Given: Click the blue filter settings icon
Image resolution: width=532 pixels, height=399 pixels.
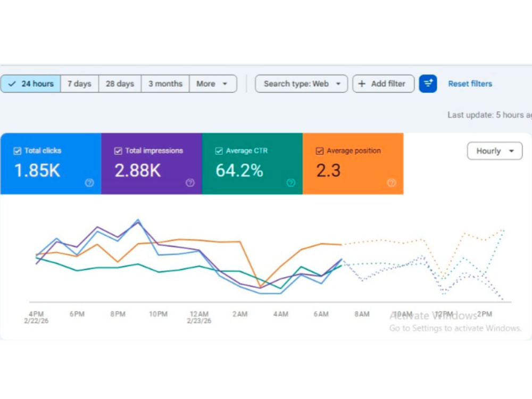Looking at the screenshot, I should tap(428, 84).
